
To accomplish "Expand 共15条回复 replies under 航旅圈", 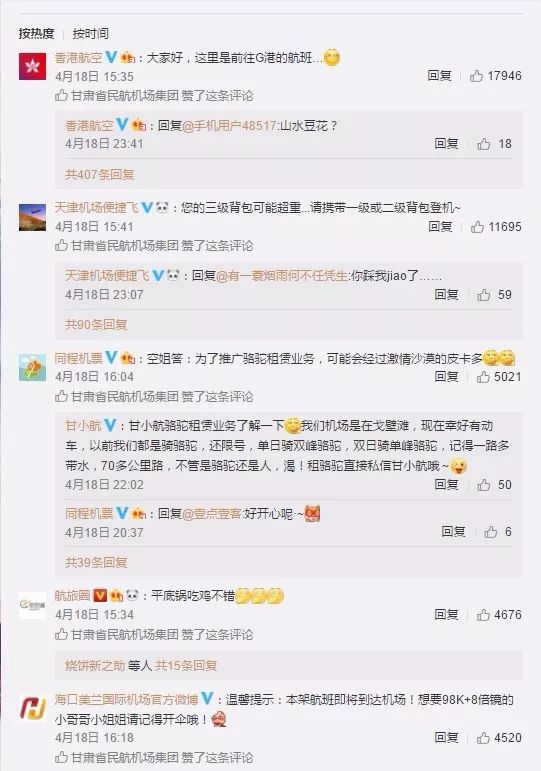I will tap(186, 666).
